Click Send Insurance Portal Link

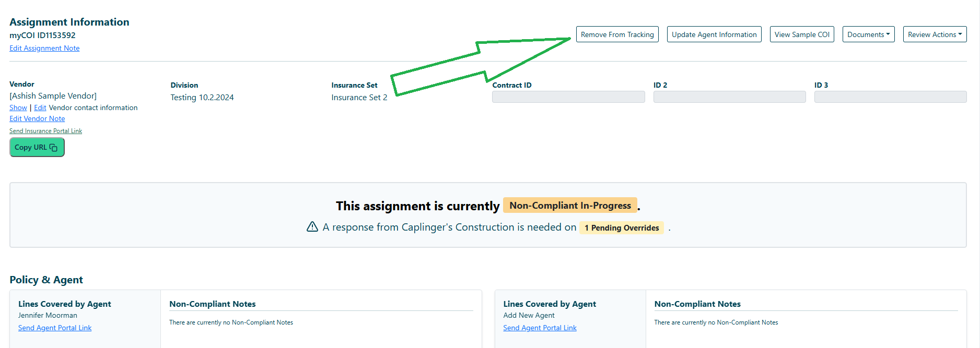coord(45,131)
